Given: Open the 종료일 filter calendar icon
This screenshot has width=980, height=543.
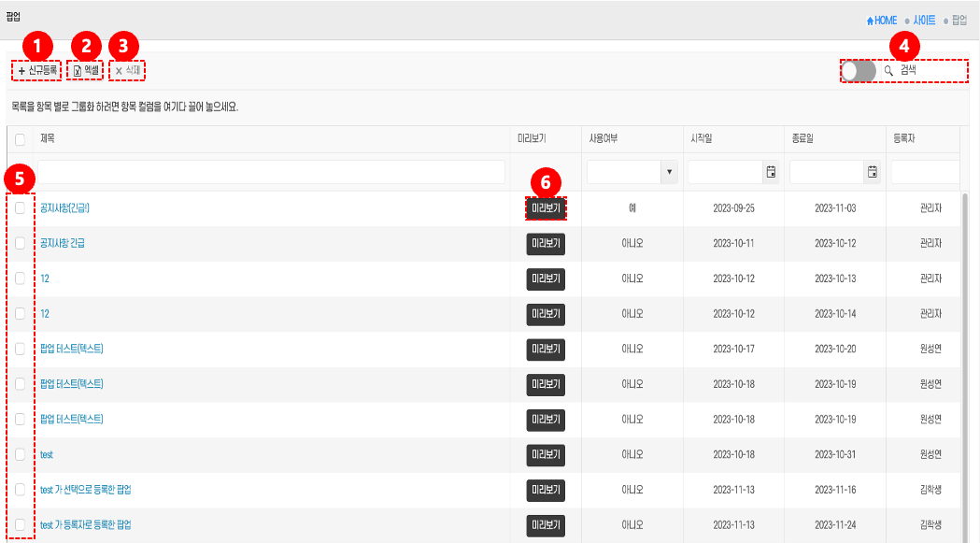Looking at the screenshot, I should [x=872, y=172].
